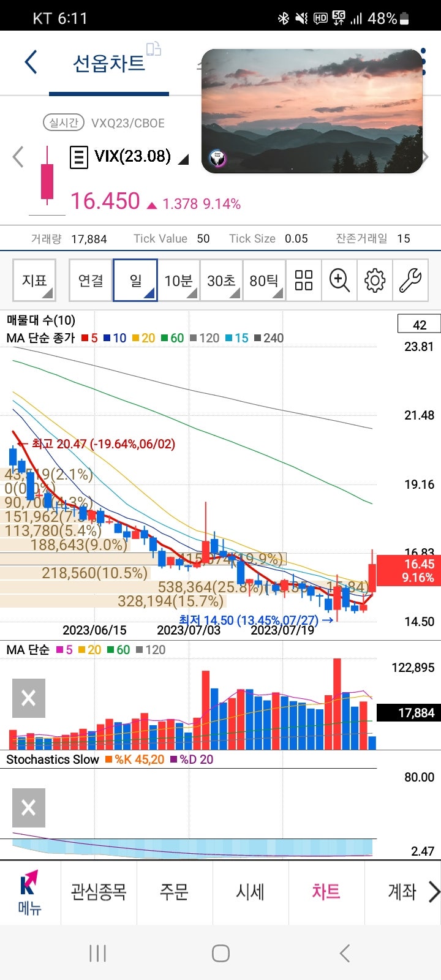Close the Stochastics Slow panel

tap(29, 808)
